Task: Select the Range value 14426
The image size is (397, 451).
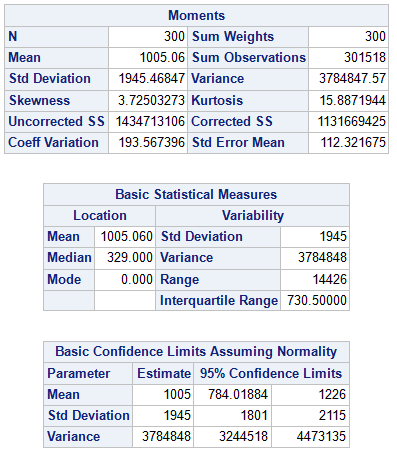Action: coord(330,279)
